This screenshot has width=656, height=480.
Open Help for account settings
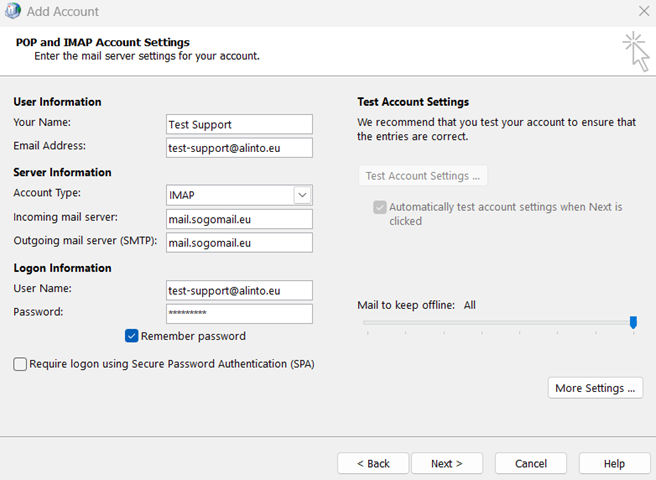click(x=614, y=464)
